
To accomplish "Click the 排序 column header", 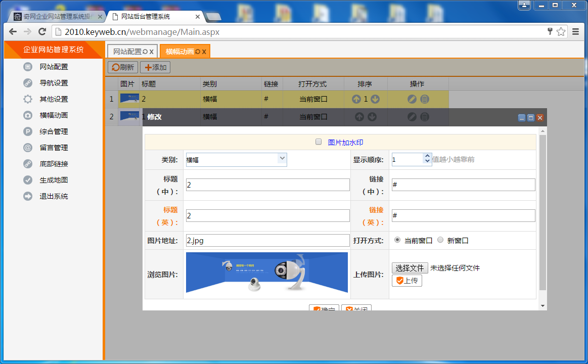I will pos(365,84).
